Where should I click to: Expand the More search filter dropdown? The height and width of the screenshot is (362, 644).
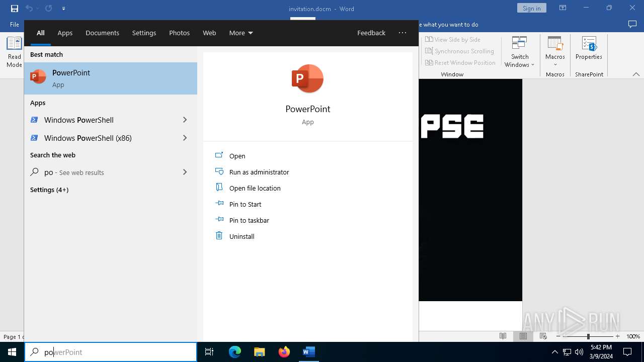(x=241, y=33)
